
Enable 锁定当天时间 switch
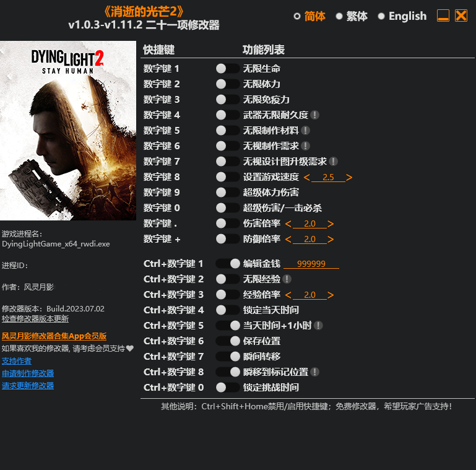pos(228,310)
